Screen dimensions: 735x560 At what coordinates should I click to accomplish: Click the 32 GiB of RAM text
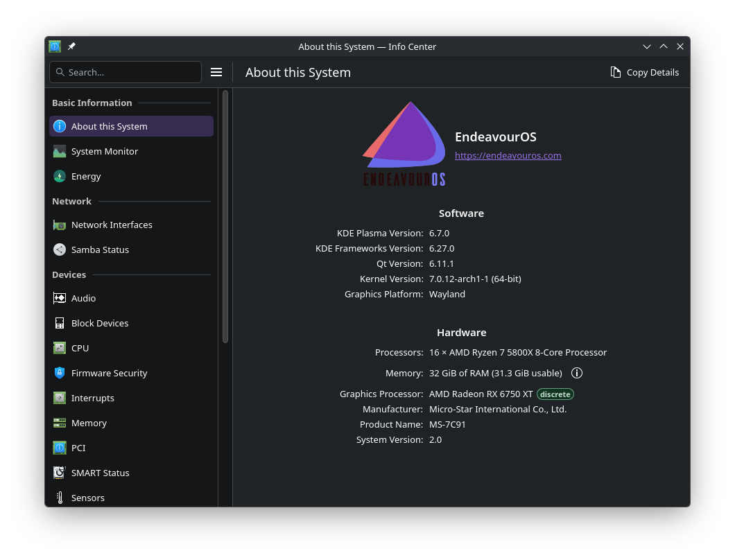(x=496, y=373)
